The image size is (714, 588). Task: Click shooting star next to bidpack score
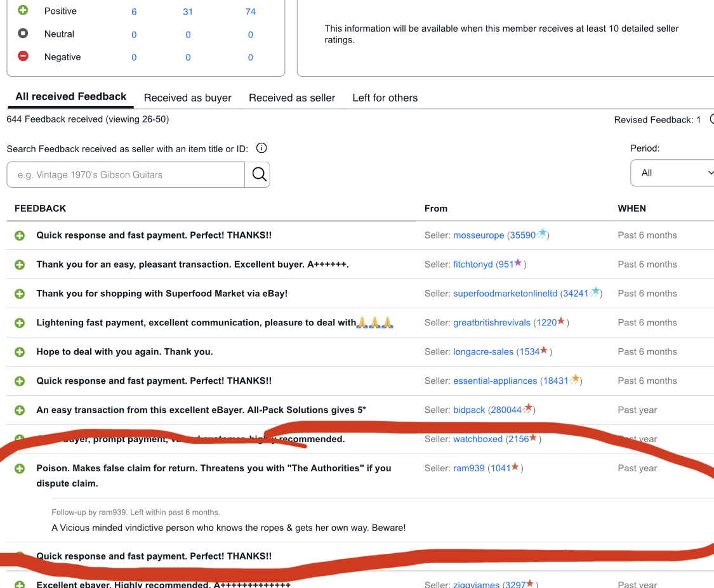[527, 409]
